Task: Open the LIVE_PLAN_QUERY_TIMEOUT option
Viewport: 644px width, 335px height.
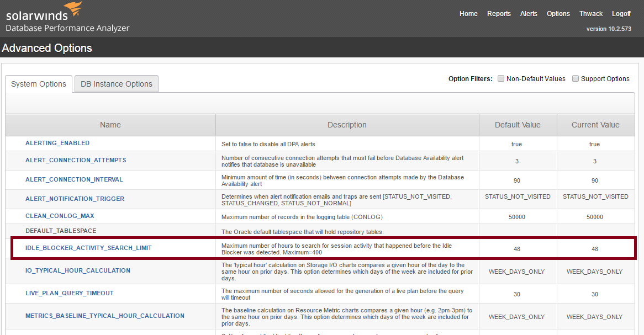Action: tap(69, 293)
